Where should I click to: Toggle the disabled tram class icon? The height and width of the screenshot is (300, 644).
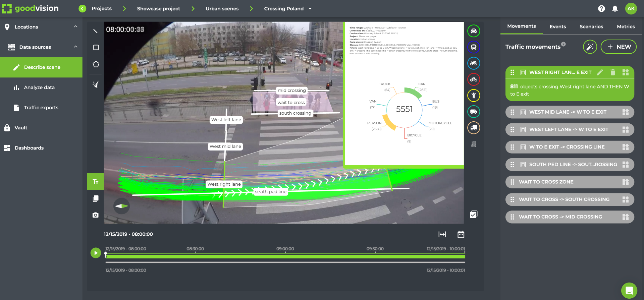tap(474, 144)
